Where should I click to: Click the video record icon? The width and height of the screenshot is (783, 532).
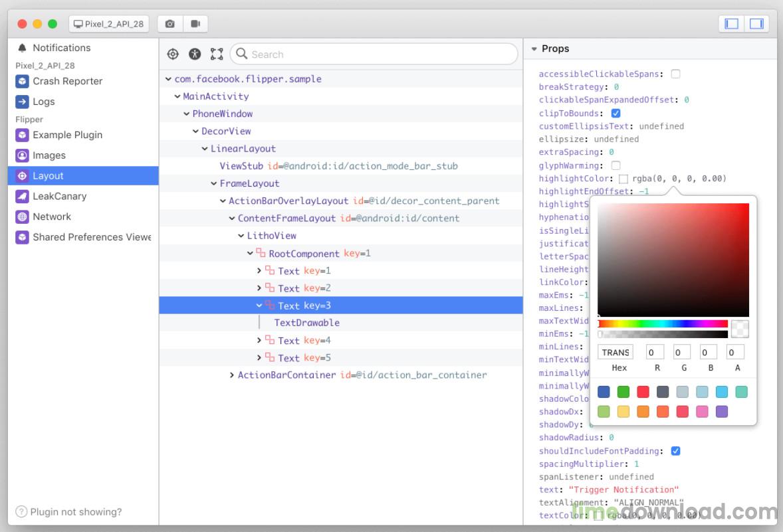tap(195, 24)
